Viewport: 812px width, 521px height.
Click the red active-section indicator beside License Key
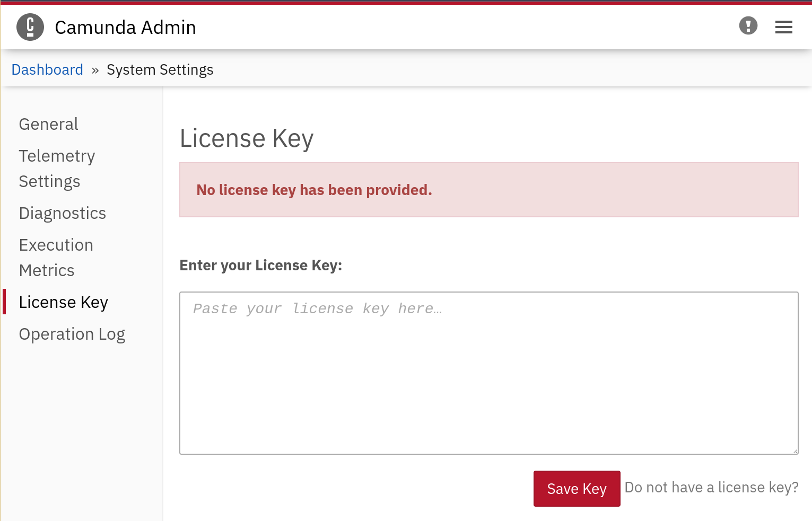click(x=5, y=302)
